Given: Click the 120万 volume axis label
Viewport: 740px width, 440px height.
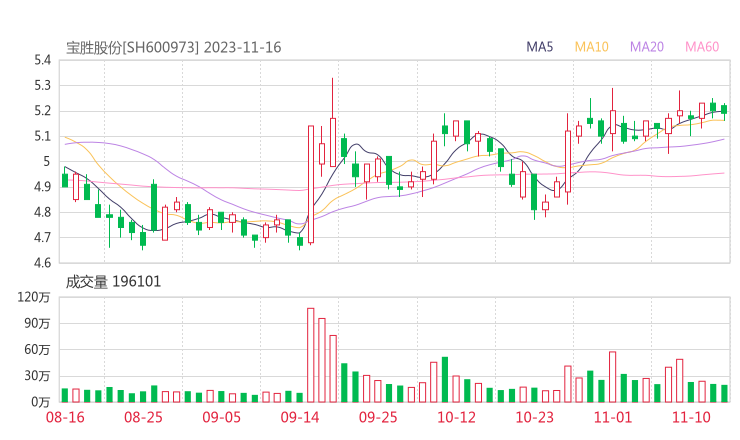Looking at the screenshot, I should pos(34,297).
